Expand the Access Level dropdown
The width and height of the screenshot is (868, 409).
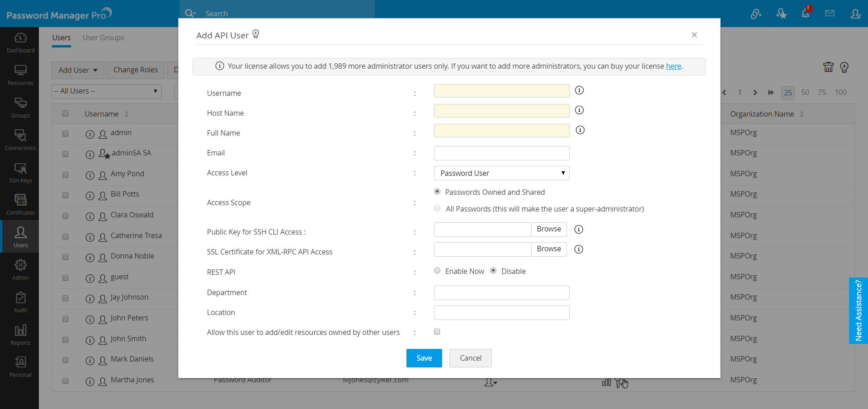(501, 173)
